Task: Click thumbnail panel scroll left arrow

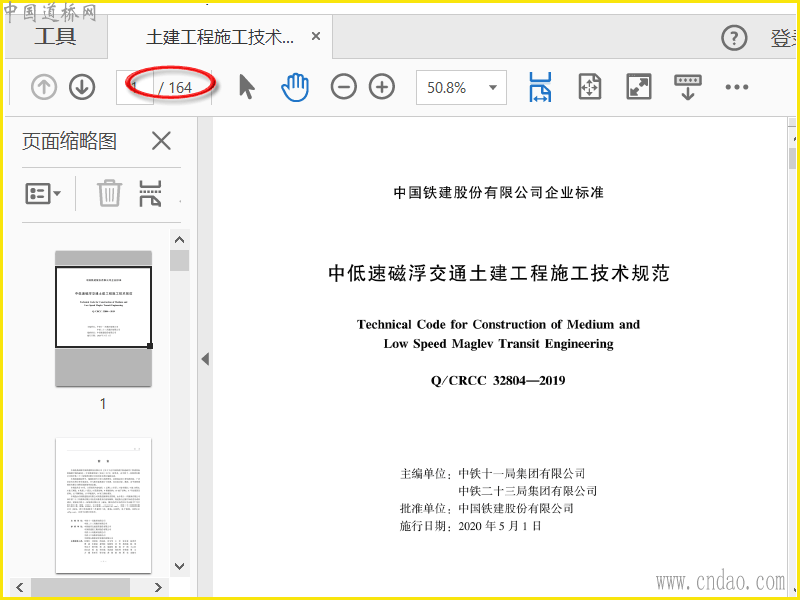Action: pos(19,587)
